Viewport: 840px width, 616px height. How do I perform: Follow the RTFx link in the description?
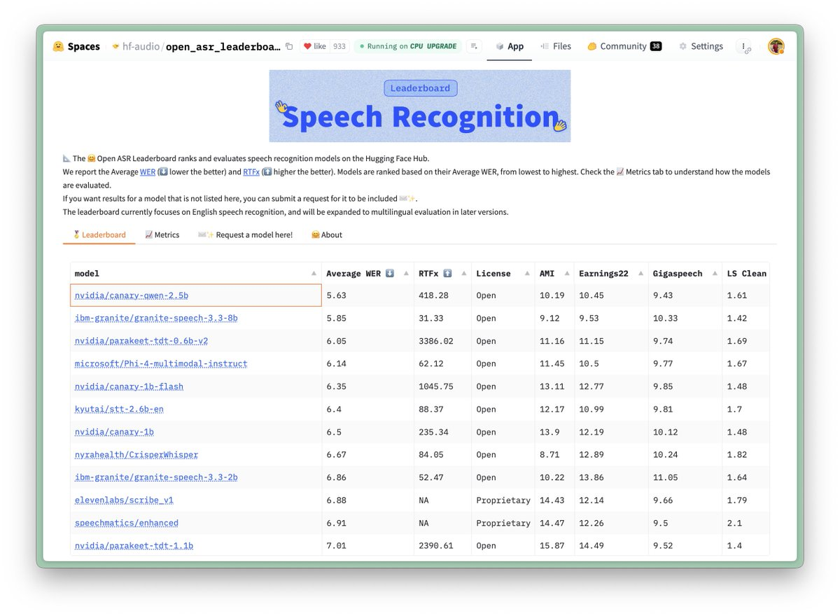coord(251,171)
